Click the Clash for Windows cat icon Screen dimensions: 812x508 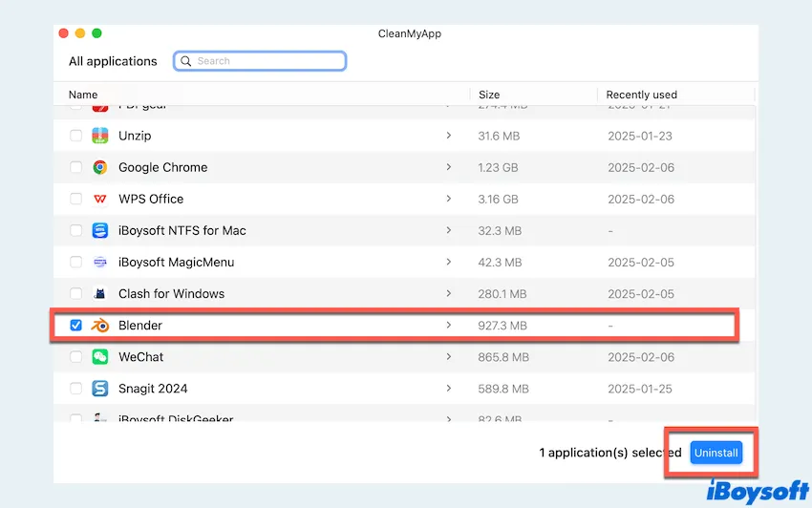click(100, 293)
